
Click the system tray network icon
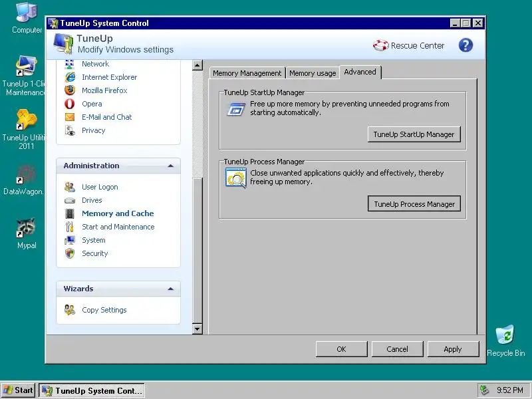tap(485, 390)
